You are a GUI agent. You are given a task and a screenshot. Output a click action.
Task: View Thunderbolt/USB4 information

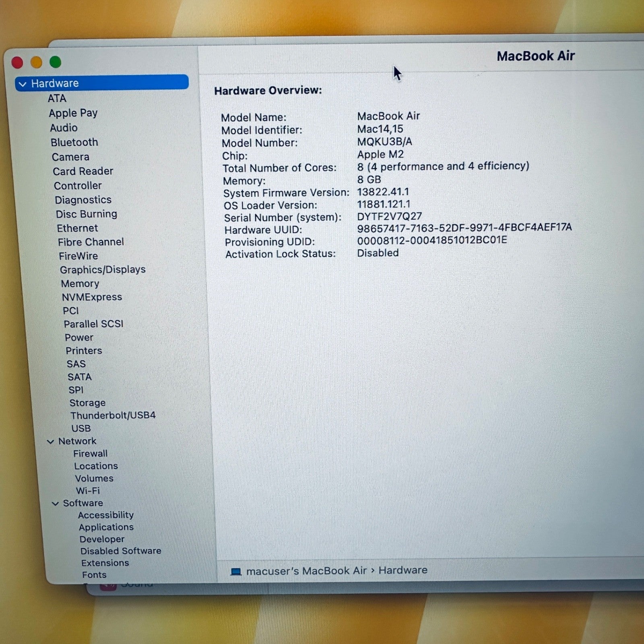coord(113,415)
